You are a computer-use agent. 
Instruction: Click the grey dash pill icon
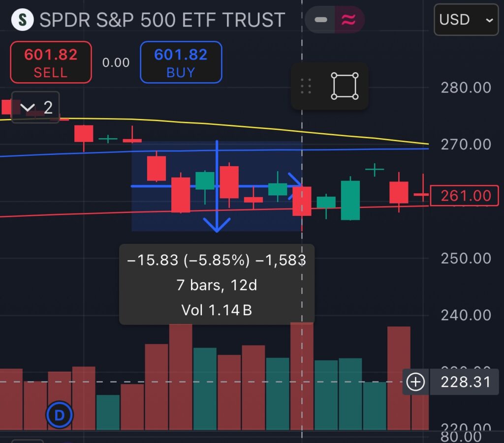[x=320, y=20]
